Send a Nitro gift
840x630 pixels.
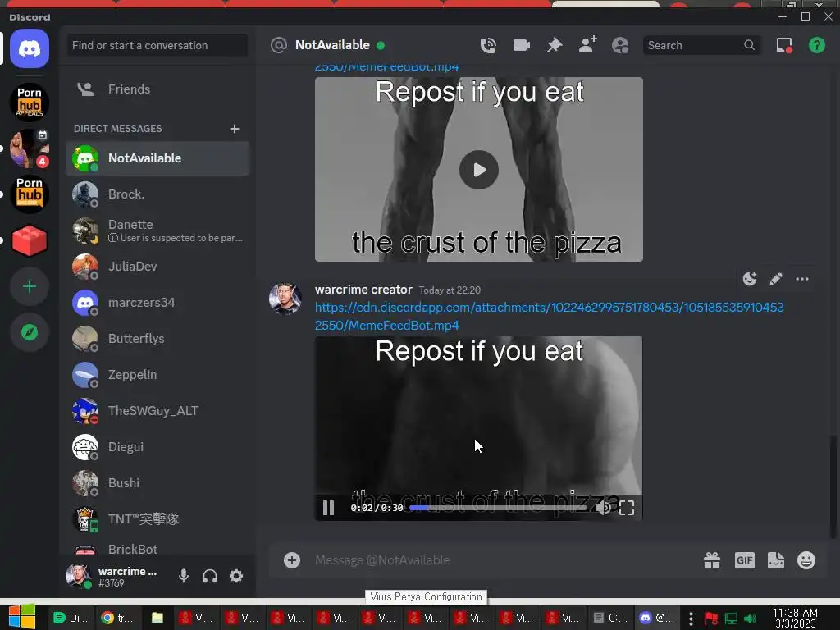tap(712, 560)
